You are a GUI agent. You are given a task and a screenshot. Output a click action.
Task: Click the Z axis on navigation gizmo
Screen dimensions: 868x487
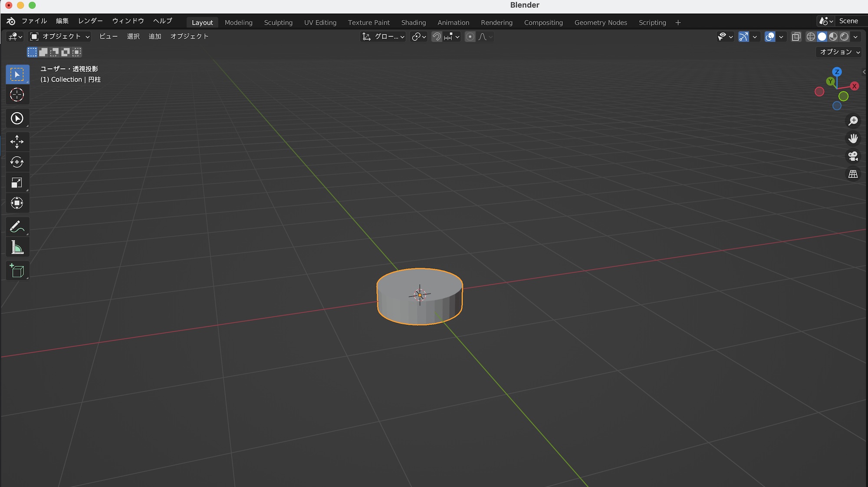pos(837,72)
